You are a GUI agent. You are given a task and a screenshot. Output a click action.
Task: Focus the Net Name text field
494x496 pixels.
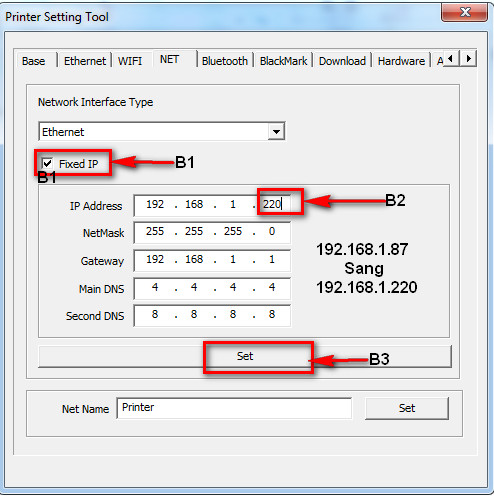click(x=234, y=408)
